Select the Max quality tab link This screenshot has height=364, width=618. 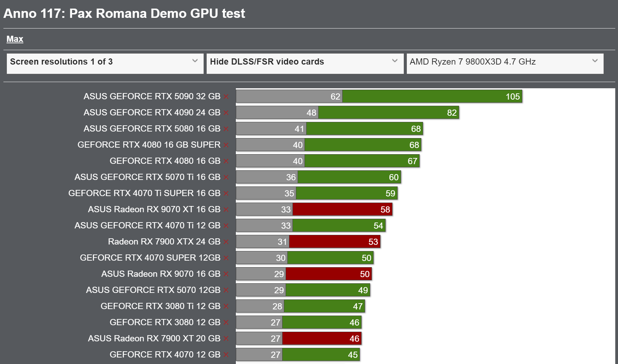click(x=15, y=39)
